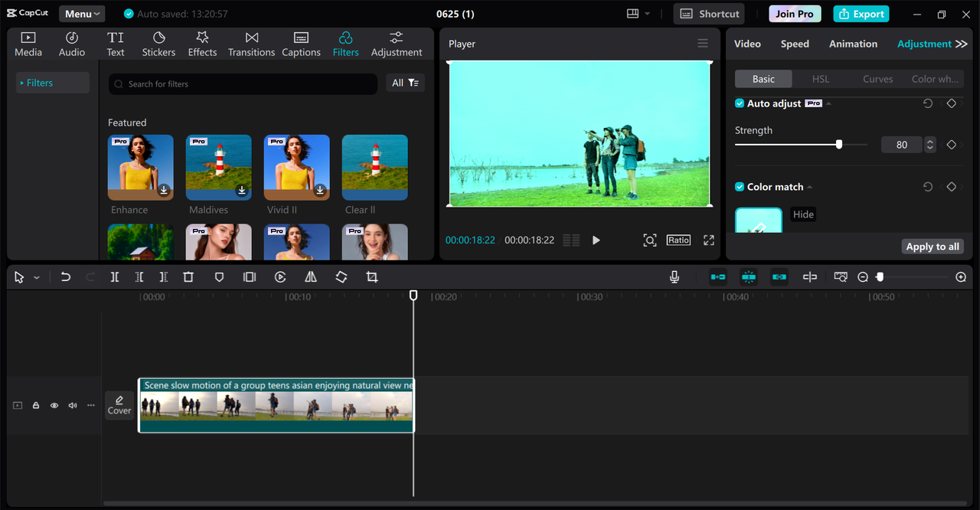This screenshot has height=510, width=980.
Task: Select the Curves adjustment sub-tab
Action: 877,79
